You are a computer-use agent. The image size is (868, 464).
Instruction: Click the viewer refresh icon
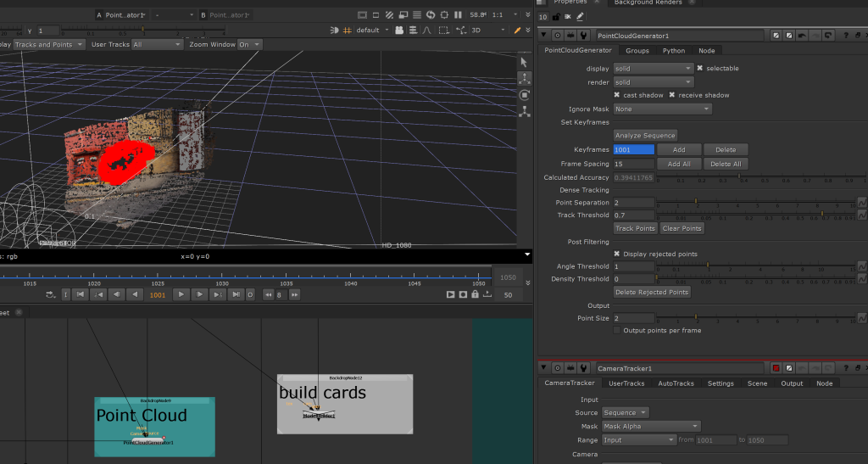coord(431,15)
